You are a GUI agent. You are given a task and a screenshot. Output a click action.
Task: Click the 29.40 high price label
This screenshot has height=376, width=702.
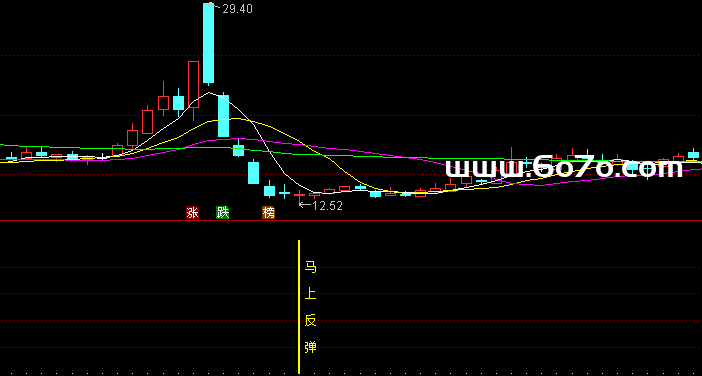[x=237, y=9]
